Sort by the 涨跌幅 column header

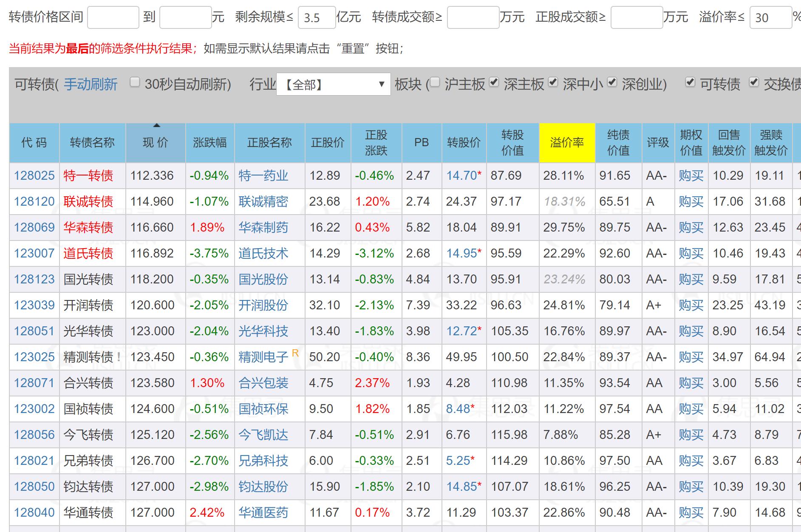click(210, 143)
